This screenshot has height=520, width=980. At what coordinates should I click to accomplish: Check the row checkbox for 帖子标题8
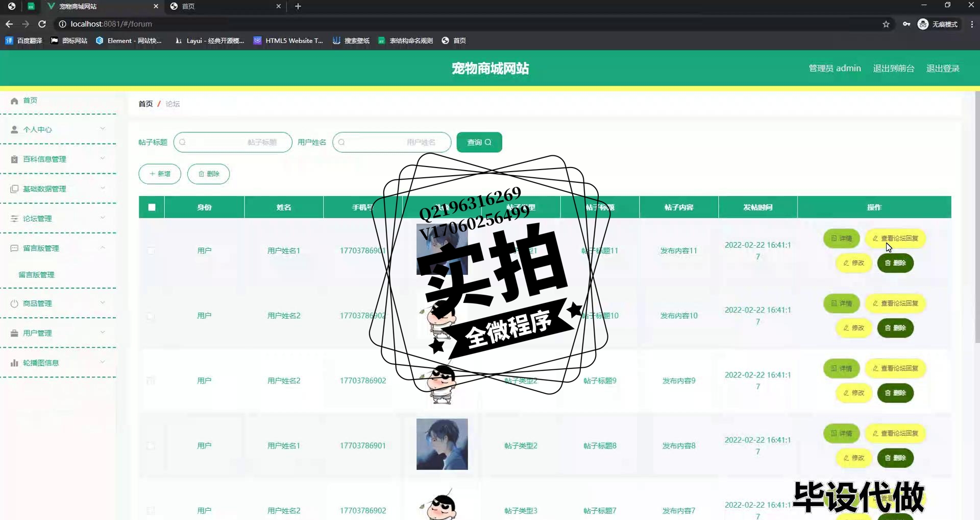click(151, 445)
